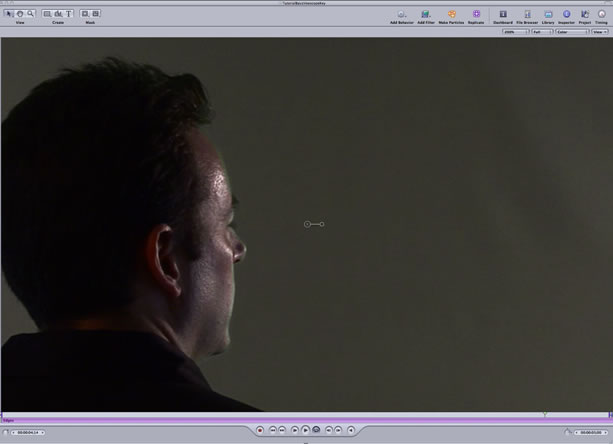613x444 pixels.
Task: Select the Rectangle Mask tool
Action: click(x=85, y=14)
